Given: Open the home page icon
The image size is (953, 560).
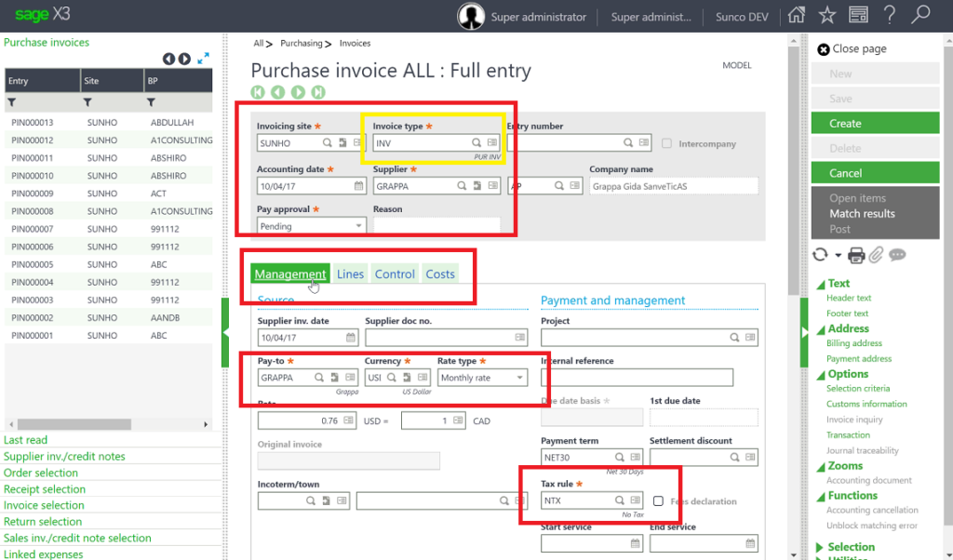Looking at the screenshot, I should pos(797,15).
